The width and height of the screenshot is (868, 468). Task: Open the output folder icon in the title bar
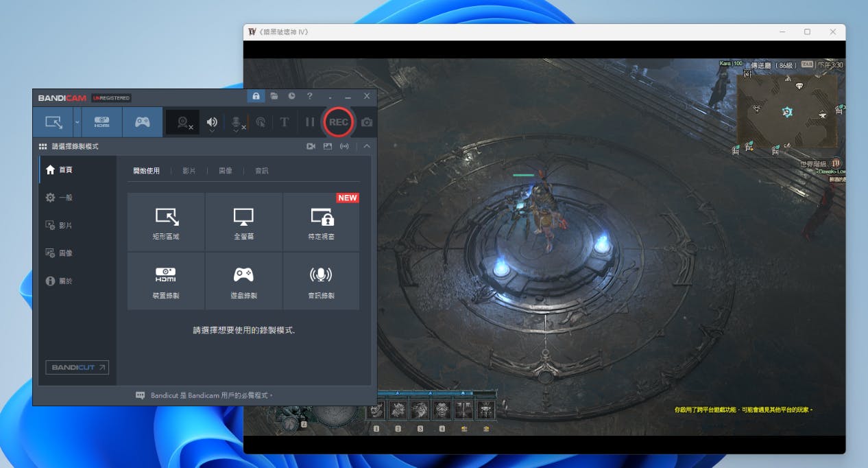274,97
